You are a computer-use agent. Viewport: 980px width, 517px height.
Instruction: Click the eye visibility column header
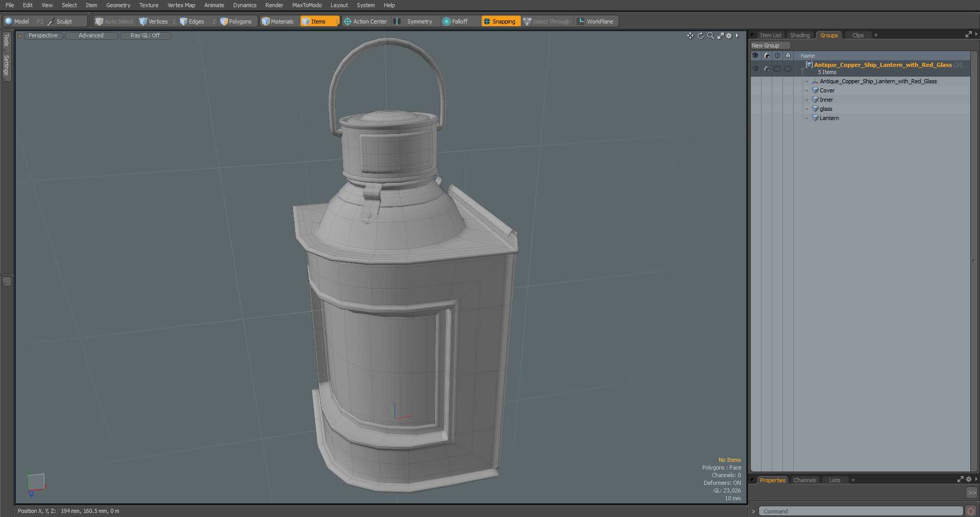point(755,55)
